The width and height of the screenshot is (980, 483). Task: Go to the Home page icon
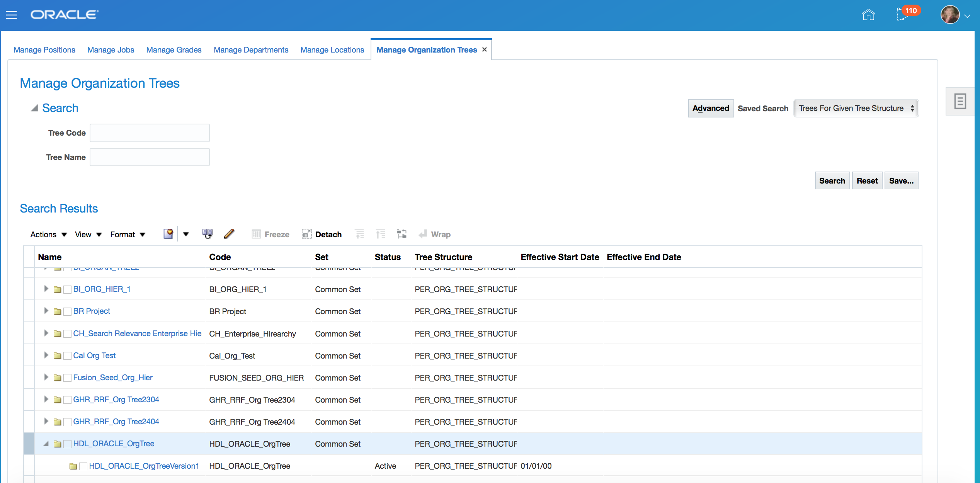pyautogui.click(x=868, y=15)
